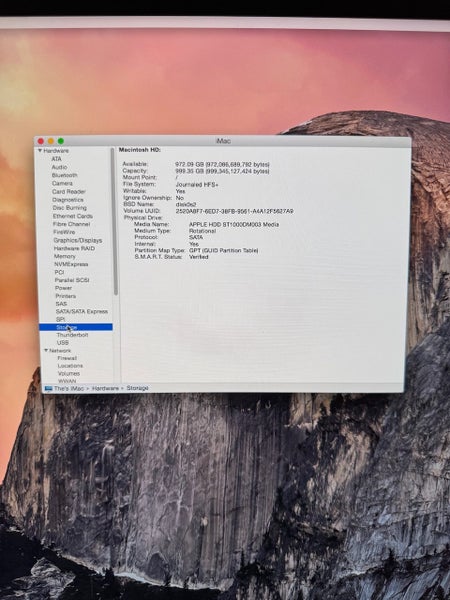This screenshot has height=600, width=450.
Task: Click the iMac window title
Action: tap(223, 141)
